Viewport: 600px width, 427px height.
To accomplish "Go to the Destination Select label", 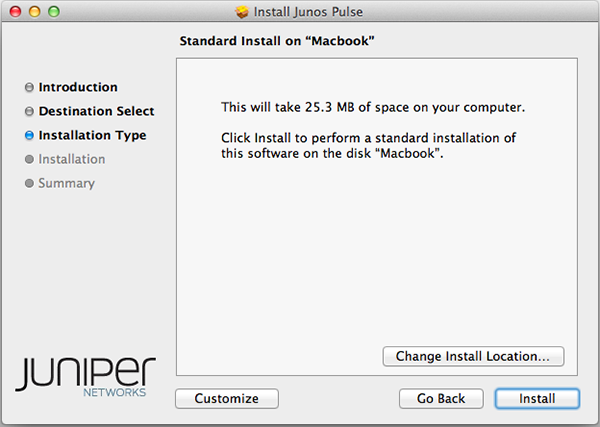I will (96, 112).
